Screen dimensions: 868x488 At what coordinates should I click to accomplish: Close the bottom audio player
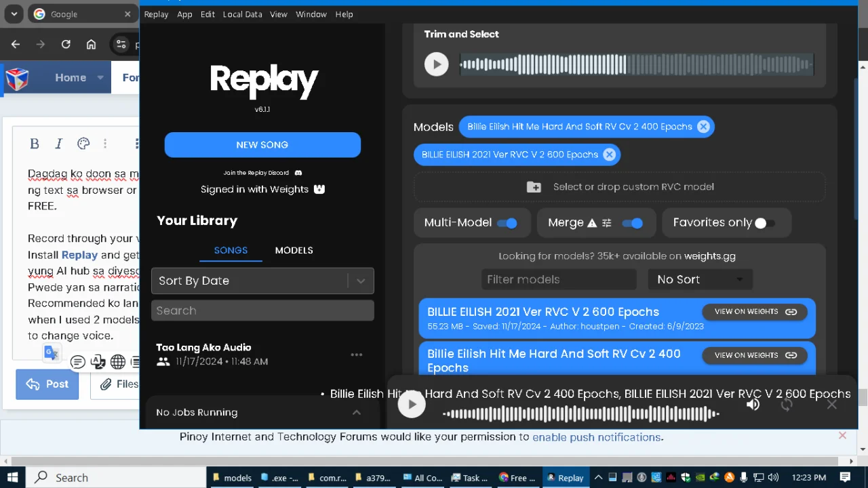click(x=832, y=405)
